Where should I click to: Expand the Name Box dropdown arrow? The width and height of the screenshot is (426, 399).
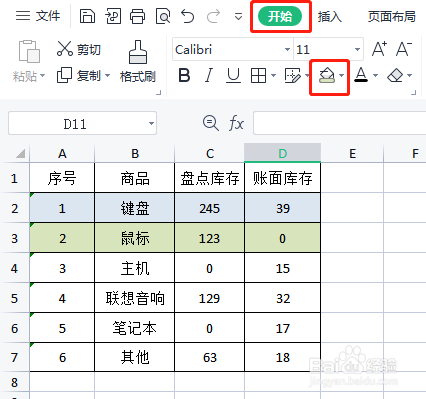(151, 124)
